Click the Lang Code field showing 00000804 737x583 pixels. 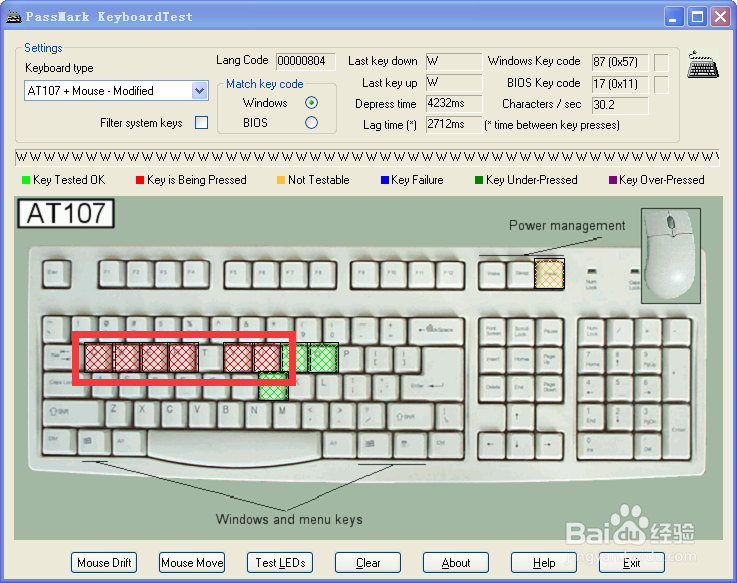306,61
